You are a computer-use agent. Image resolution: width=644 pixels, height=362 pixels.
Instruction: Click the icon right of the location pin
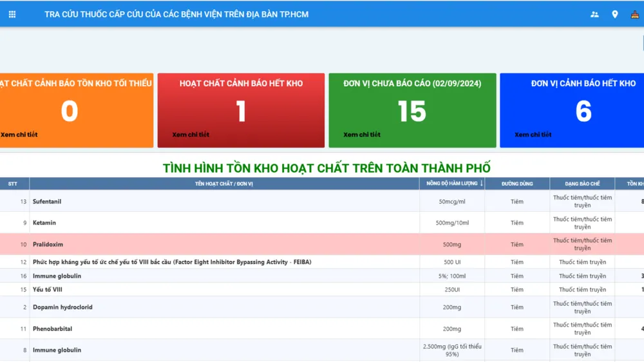[x=635, y=14]
